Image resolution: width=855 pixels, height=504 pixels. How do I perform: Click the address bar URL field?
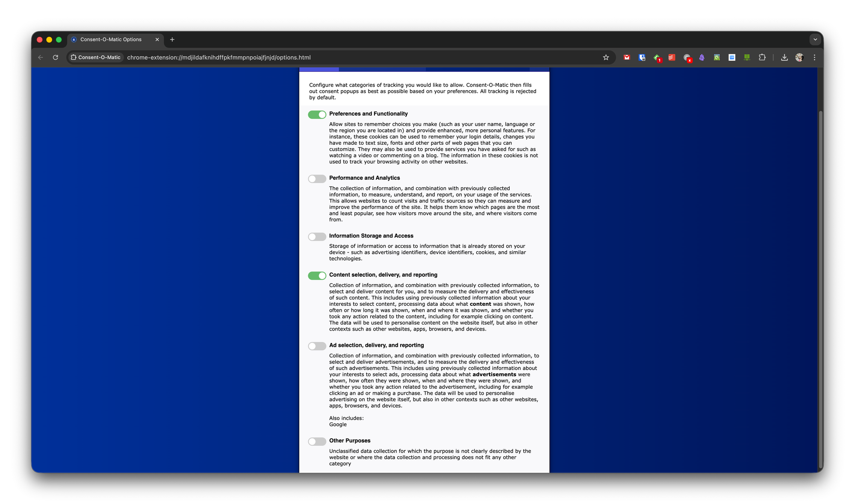(x=342, y=57)
